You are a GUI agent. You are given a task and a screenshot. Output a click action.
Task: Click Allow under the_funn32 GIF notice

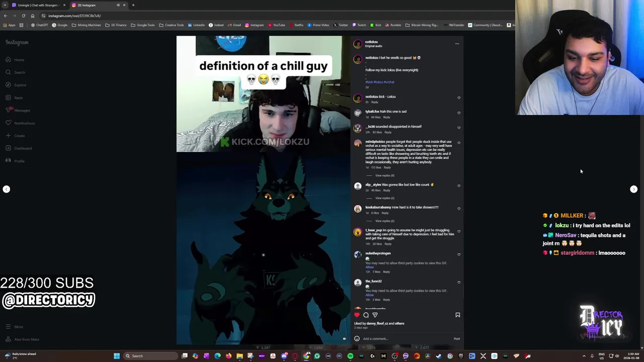point(369,295)
